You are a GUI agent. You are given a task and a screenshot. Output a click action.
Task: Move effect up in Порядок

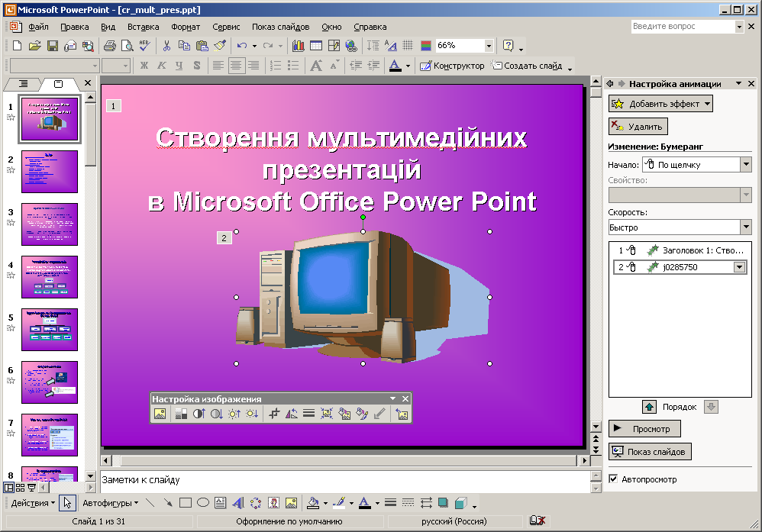click(649, 407)
